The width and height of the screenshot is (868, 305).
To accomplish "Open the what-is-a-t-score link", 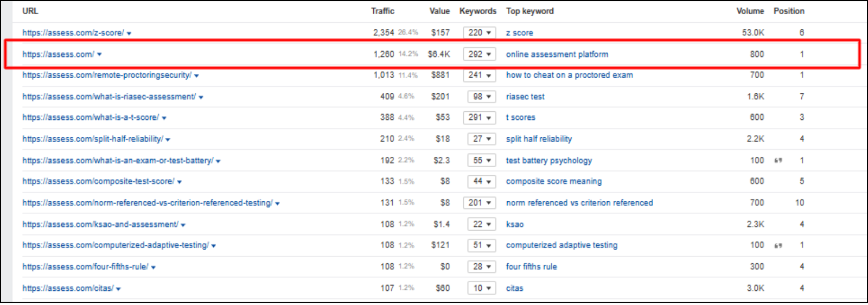I will point(91,117).
